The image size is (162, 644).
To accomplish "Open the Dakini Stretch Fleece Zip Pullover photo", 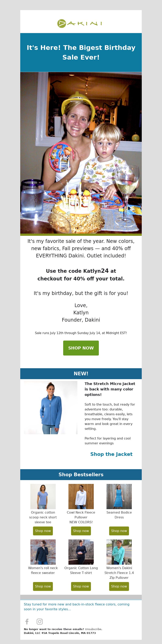I will 119,552.
